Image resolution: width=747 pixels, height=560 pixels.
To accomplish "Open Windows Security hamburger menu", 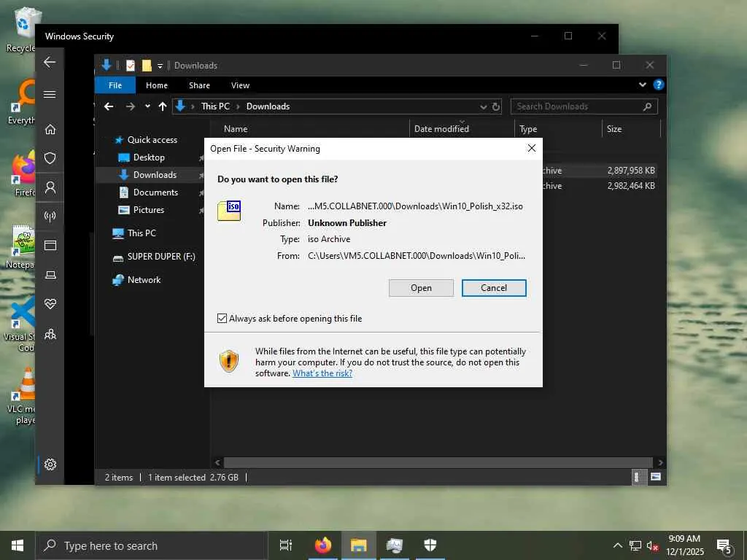I will click(x=50, y=94).
